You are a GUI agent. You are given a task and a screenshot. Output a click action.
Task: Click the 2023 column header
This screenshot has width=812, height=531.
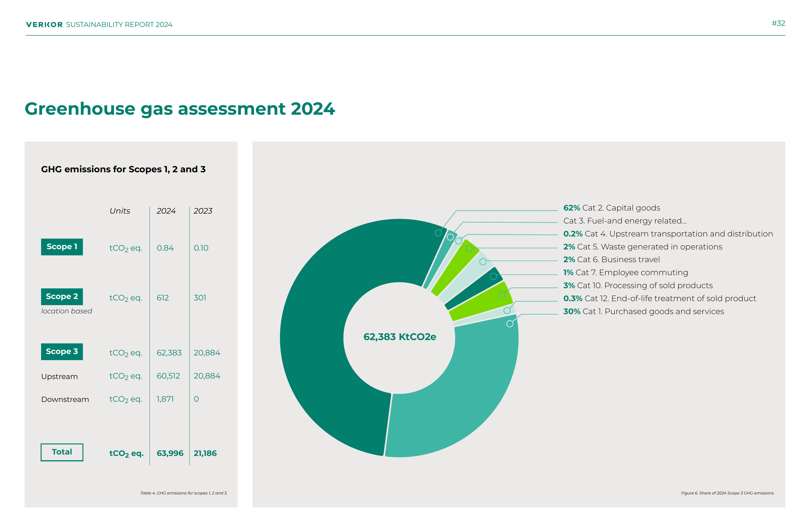(203, 211)
